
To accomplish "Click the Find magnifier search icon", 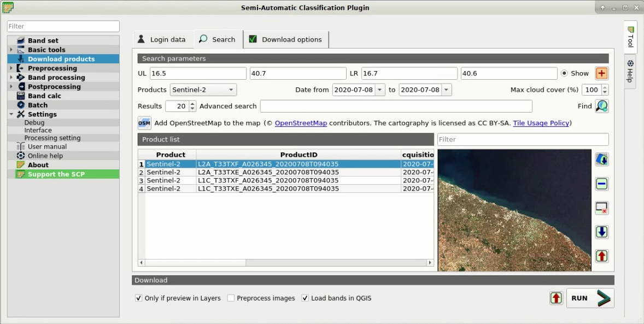I will pyautogui.click(x=602, y=106).
